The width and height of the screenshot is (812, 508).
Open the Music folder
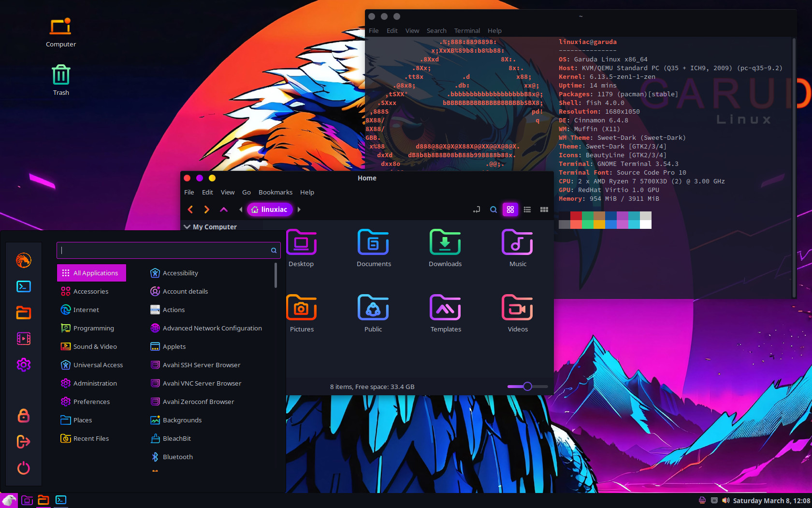point(518,248)
